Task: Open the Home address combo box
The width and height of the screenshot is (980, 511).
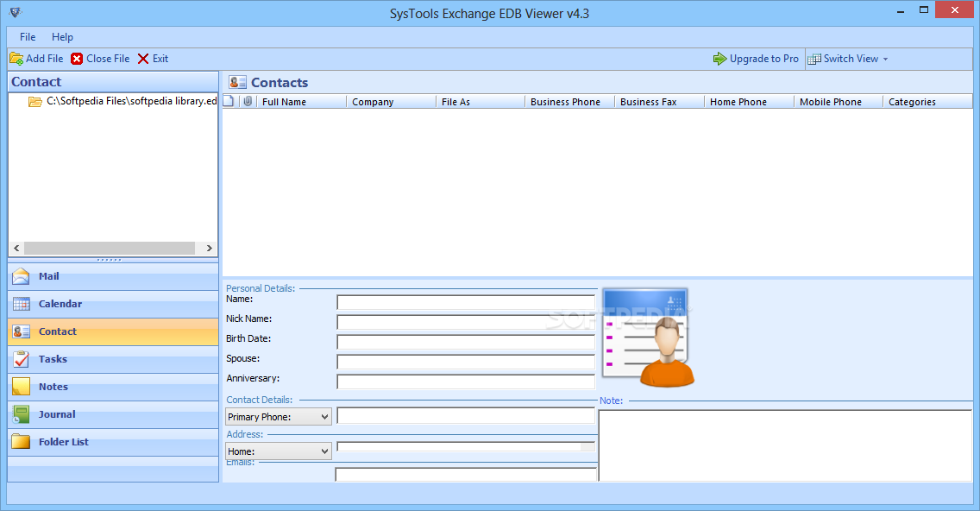Action: tap(278, 451)
